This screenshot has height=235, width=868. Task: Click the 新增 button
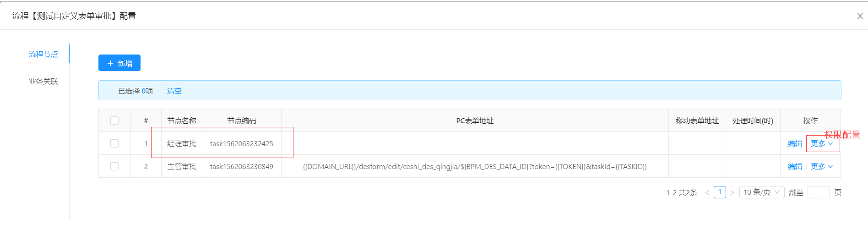(119, 63)
